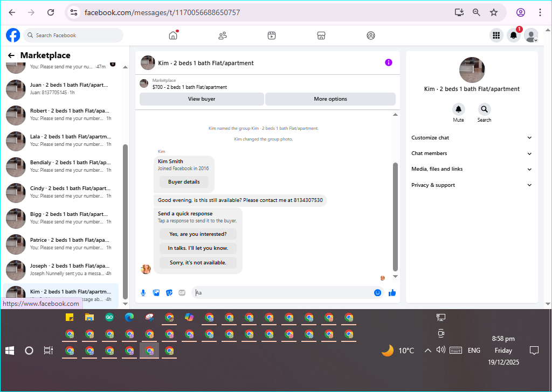This screenshot has height=392, width=552.
Task: Click the View buyer button
Action: coord(202,99)
